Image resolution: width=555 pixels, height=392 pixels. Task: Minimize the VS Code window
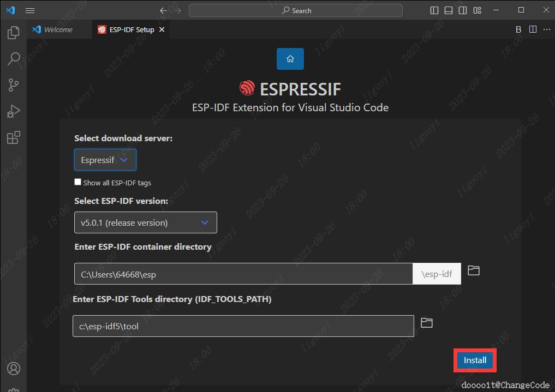click(496, 10)
